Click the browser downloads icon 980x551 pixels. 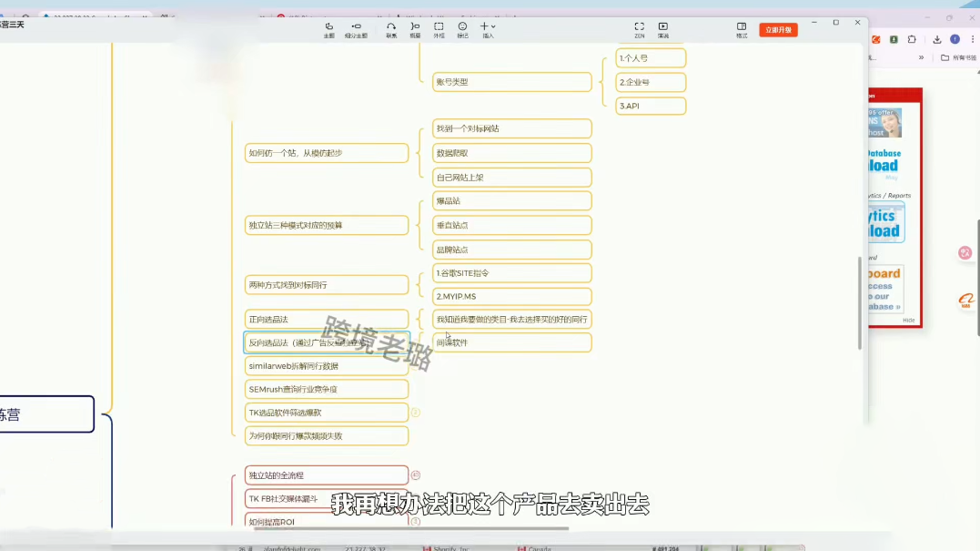coord(937,39)
